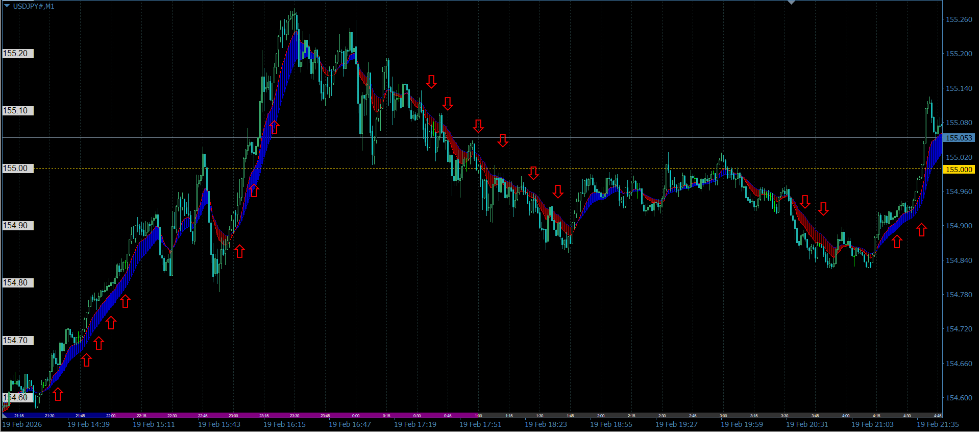Click 154.660 on the price scale

[x=959, y=364]
